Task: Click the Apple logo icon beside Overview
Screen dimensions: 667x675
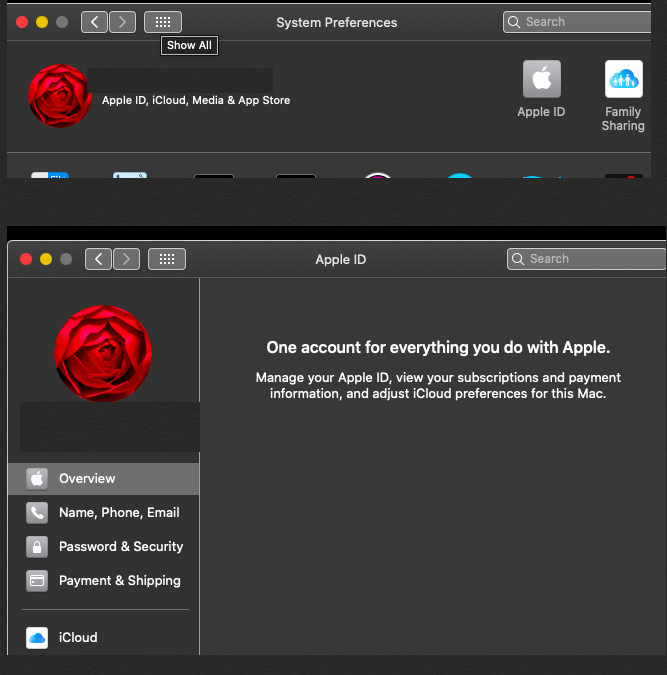Action: (37, 479)
